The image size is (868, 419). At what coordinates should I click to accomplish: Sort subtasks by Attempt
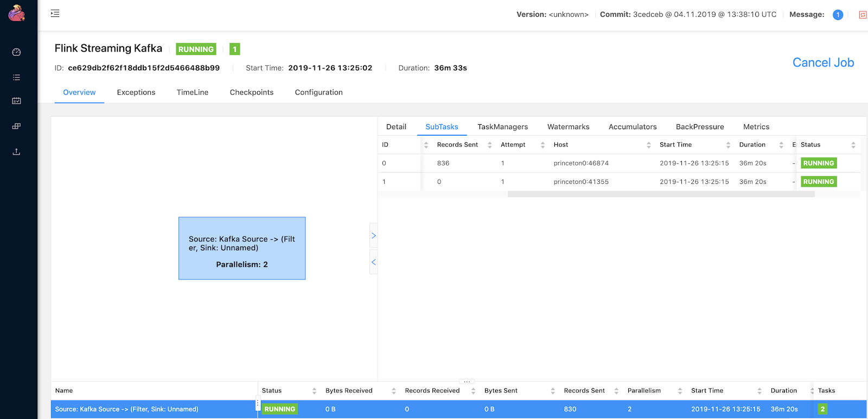tap(542, 145)
